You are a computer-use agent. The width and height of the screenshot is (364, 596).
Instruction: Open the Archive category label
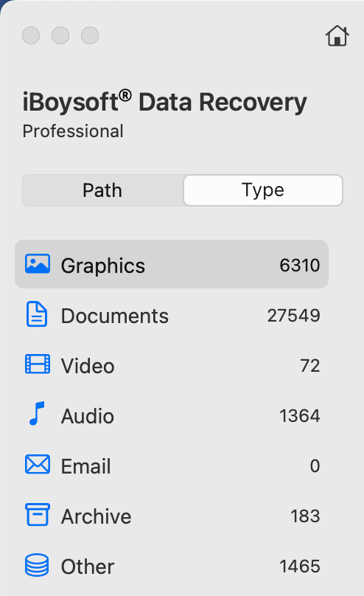(x=96, y=516)
